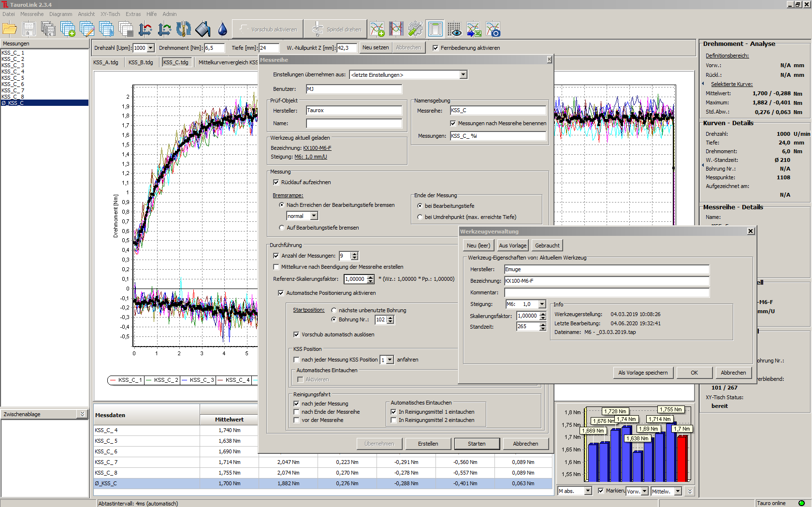Toggle the side panel layout icon
The image size is (812, 507).
(x=435, y=29)
